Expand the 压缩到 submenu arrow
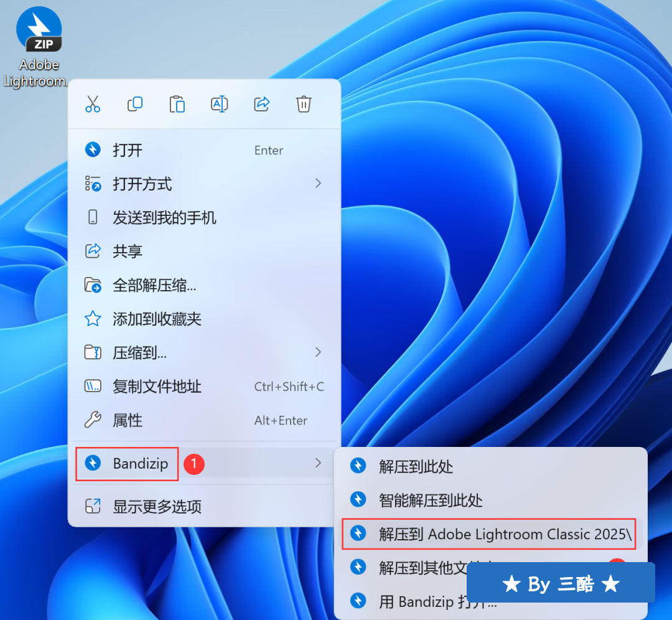 (317, 352)
